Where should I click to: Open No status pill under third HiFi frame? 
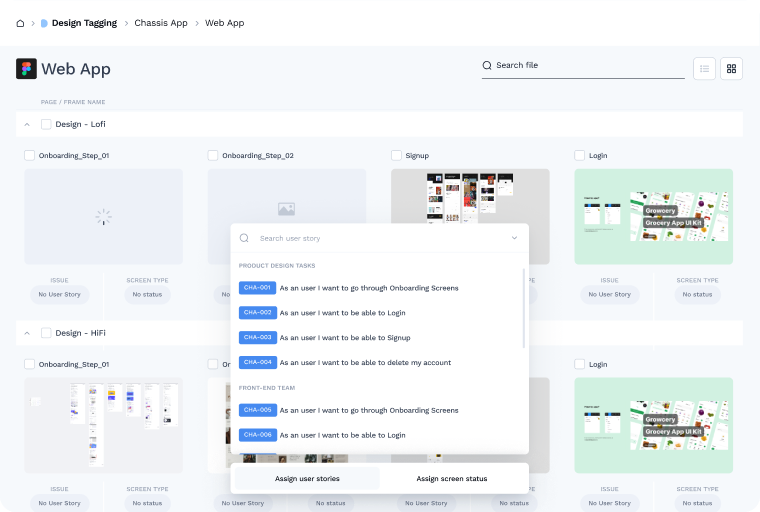pyautogui.click(x=514, y=503)
